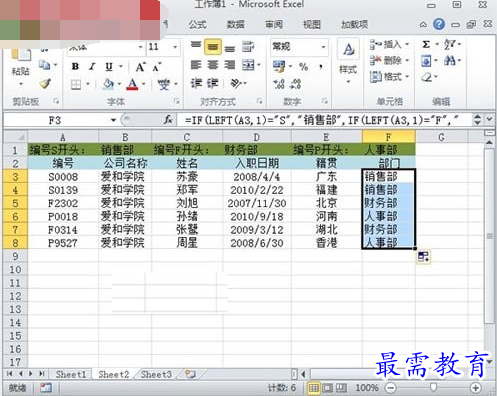Apply percent style

point(303,67)
